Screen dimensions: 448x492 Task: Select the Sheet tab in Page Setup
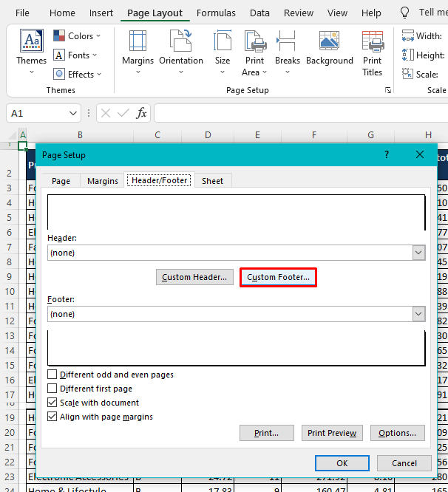click(x=212, y=181)
